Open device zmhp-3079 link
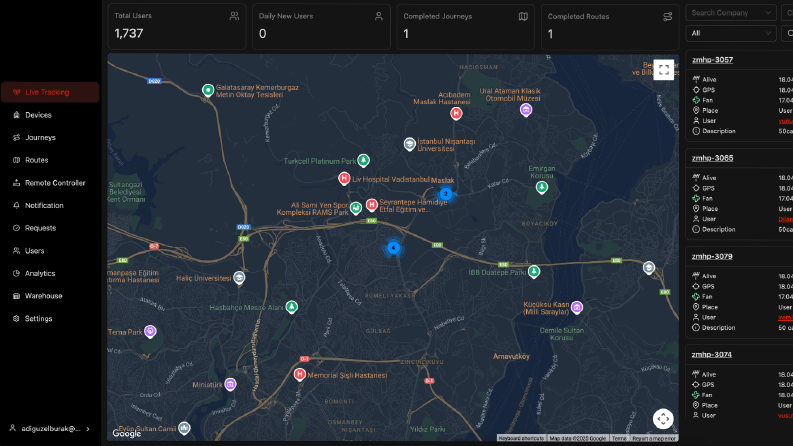793x446 pixels. [712, 256]
